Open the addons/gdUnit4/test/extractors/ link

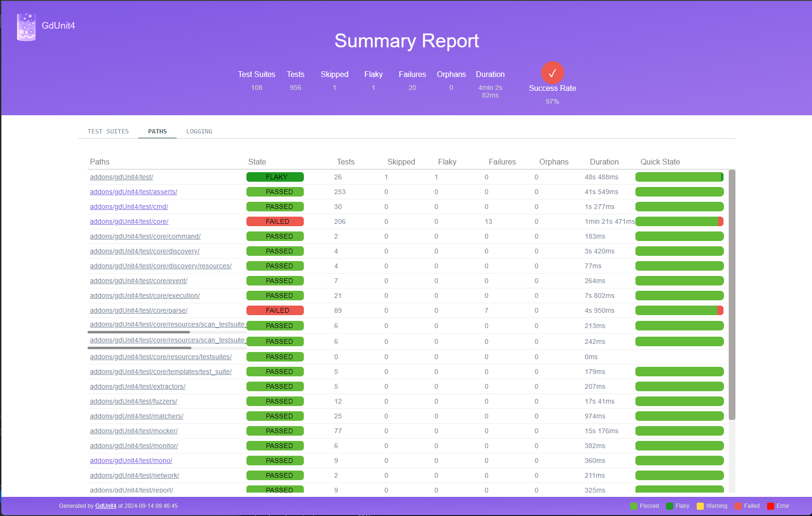(138, 386)
